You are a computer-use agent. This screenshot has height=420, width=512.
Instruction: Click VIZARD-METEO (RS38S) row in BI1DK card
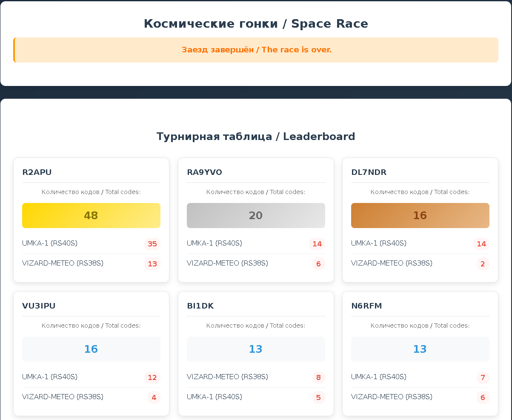point(227,377)
